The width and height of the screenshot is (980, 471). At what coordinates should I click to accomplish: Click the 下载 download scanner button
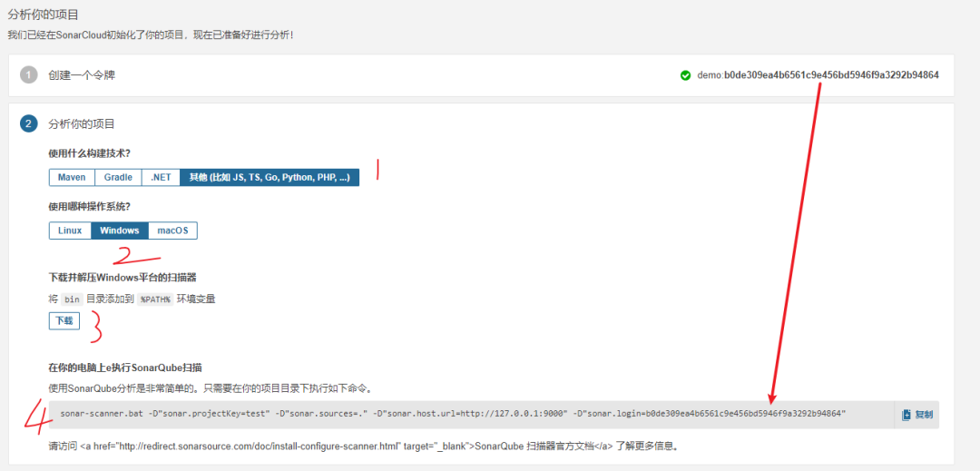tap(64, 321)
